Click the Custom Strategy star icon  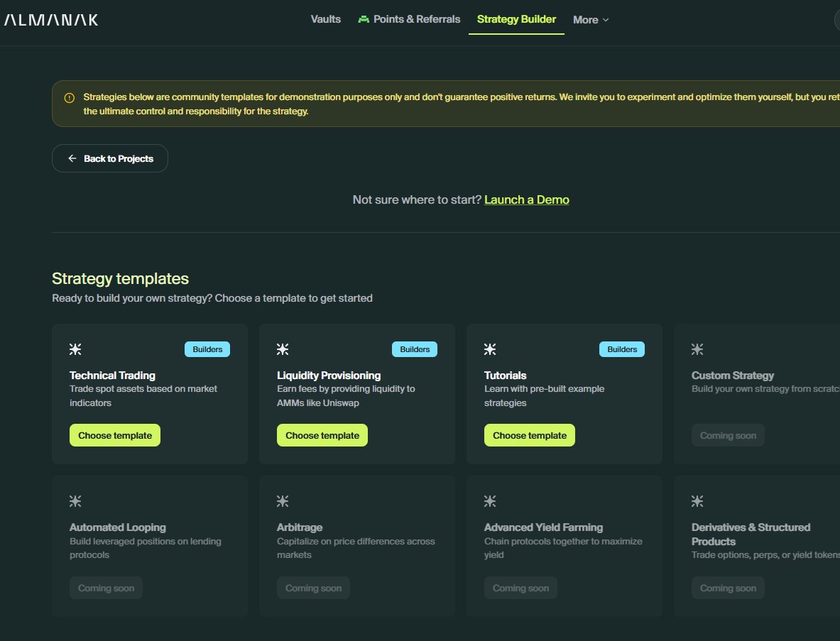[x=697, y=349]
